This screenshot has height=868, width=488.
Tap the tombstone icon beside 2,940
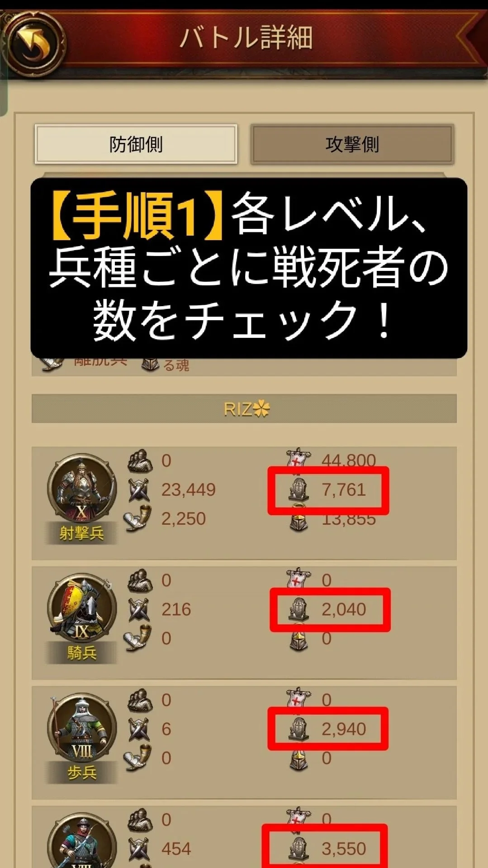(x=299, y=729)
